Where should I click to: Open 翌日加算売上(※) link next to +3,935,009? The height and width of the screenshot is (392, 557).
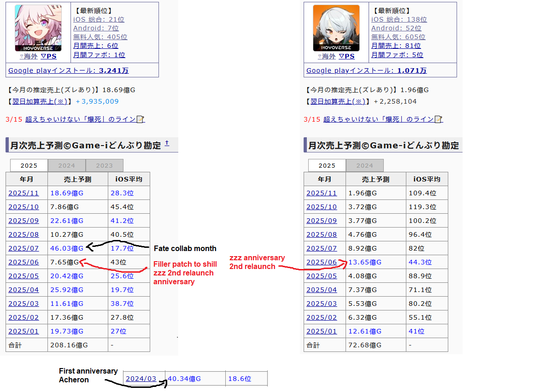pos(41,101)
